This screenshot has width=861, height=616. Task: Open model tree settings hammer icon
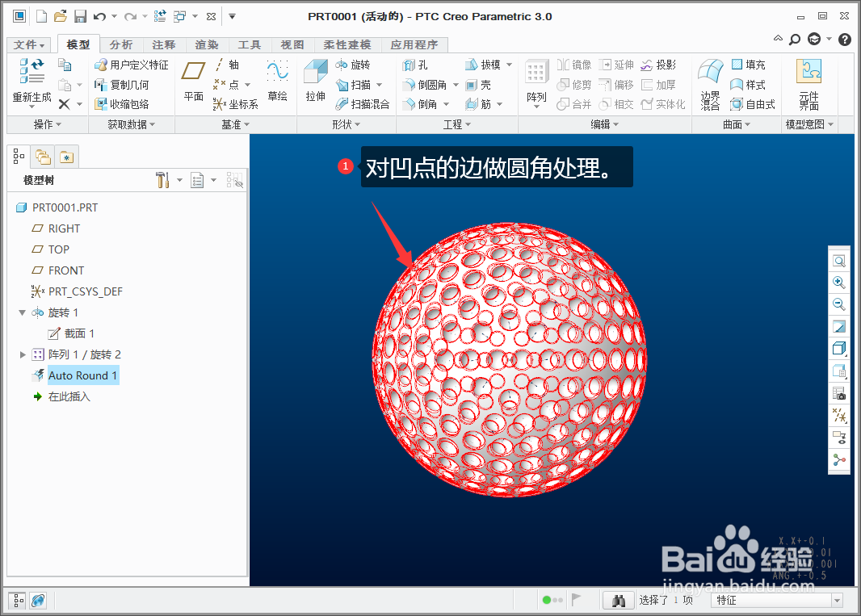tap(162, 179)
